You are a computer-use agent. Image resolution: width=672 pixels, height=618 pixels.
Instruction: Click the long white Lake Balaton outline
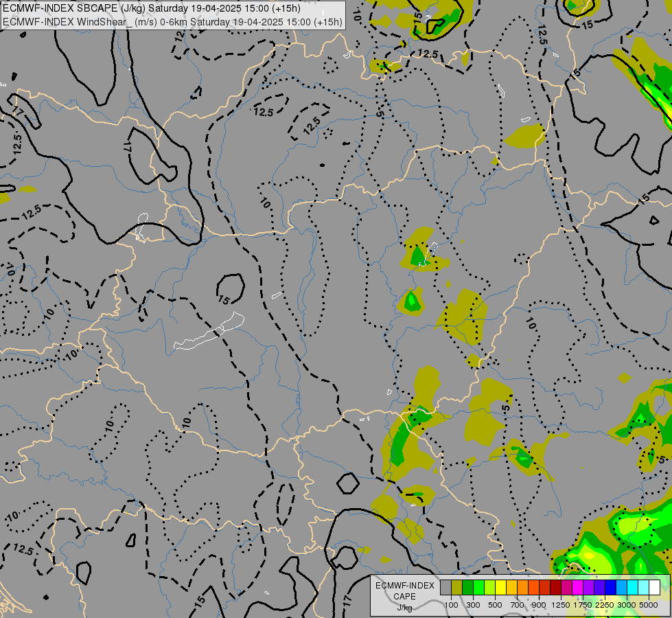click(209, 332)
